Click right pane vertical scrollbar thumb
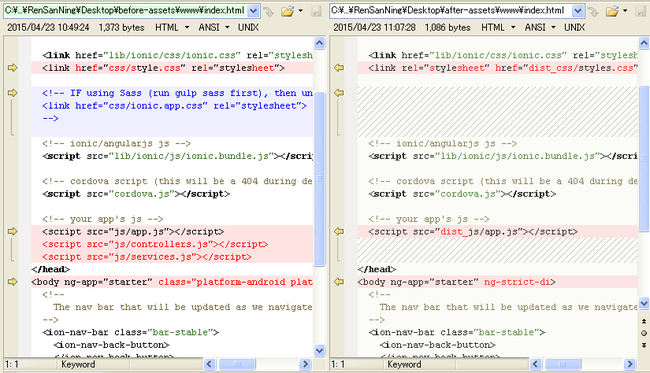Viewport: 650px width, 373px height. click(644, 158)
